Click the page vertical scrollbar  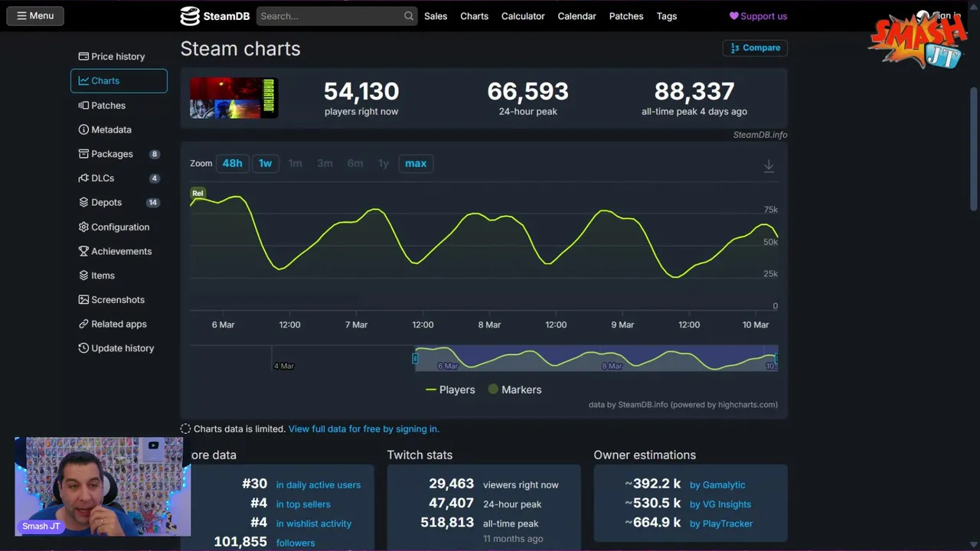click(x=974, y=149)
